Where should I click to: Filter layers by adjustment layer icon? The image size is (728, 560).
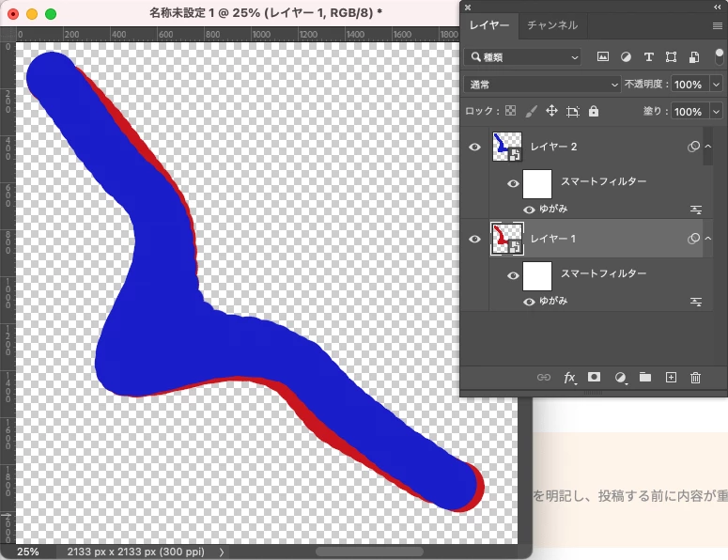point(626,56)
